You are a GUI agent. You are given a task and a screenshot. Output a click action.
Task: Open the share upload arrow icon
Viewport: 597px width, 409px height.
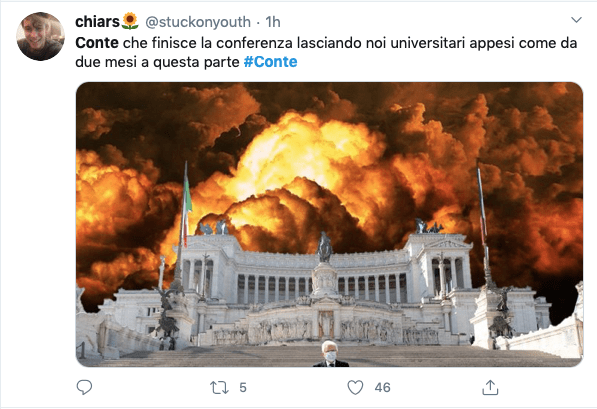(490, 387)
